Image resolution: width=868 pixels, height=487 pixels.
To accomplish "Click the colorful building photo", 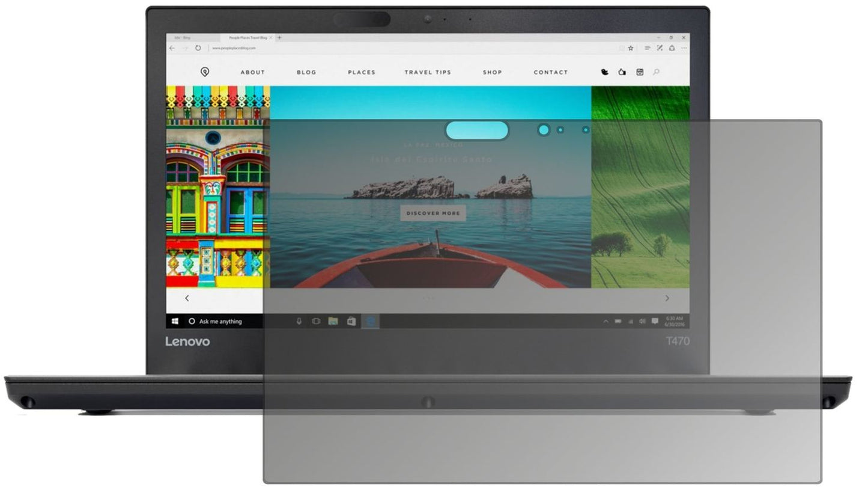I will [218, 186].
